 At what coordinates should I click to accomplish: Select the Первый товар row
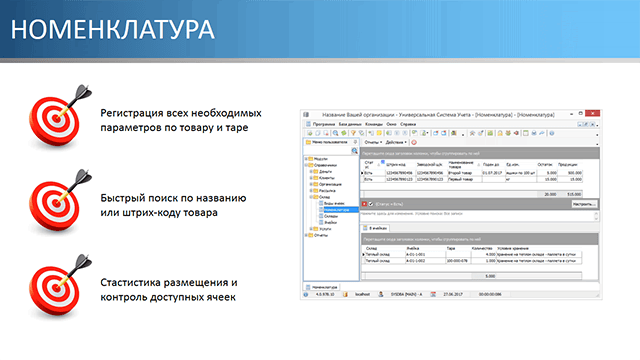tap(472, 179)
